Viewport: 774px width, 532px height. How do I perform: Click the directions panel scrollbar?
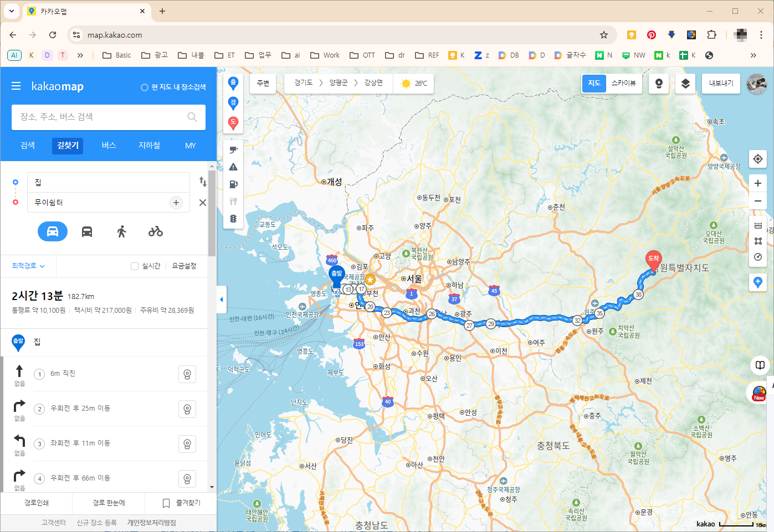[212, 213]
